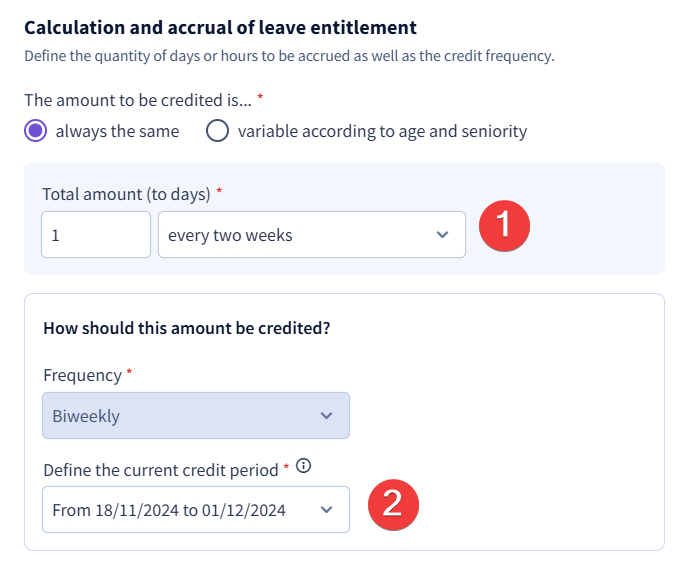Click the chevron arrow in the credit period box
Screen dimensions: 679x565
tap(326, 510)
